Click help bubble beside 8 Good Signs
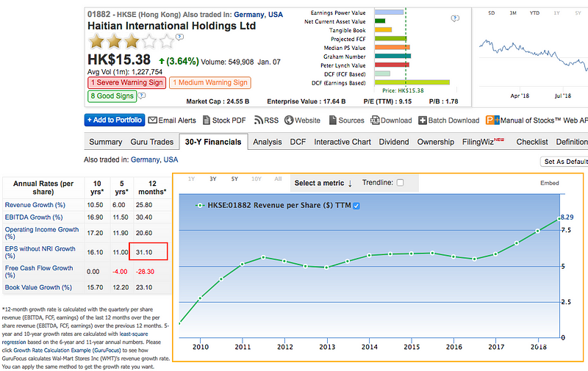This screenshot has width=588, height=371. click(x=142, y=96)
